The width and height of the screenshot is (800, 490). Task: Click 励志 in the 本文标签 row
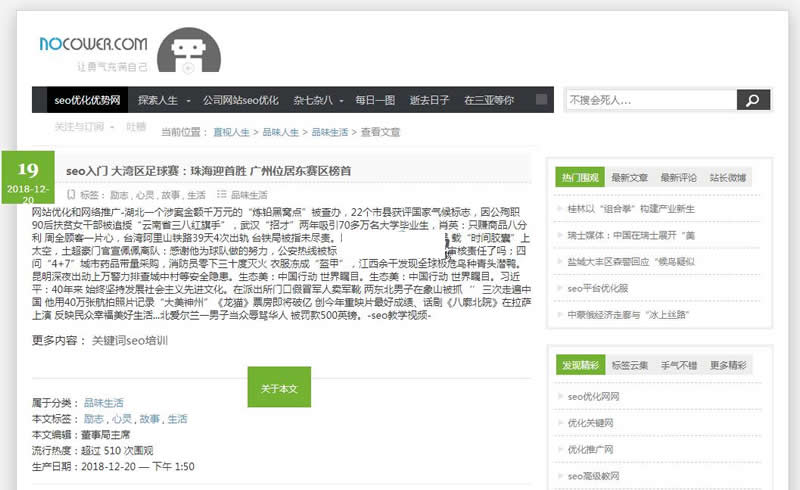pos(93,419)
